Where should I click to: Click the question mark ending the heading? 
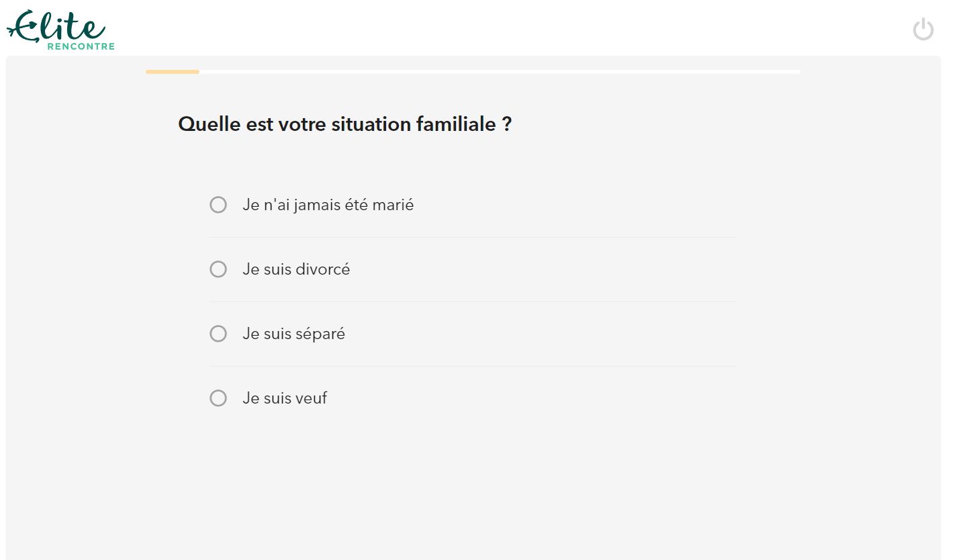[x=507, y=124]
